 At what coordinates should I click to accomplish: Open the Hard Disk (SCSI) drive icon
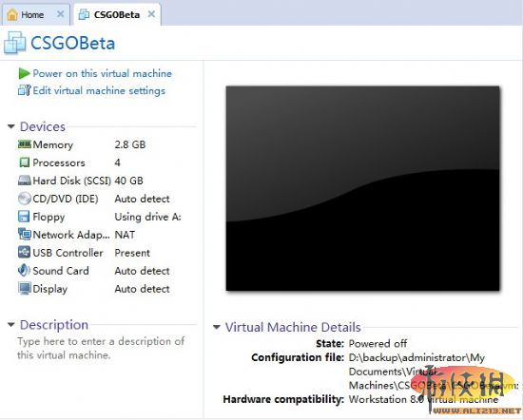click(24, 181)
